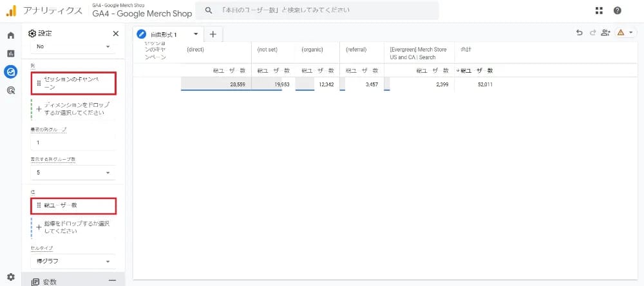Click 総ユーザー数 header under (referral)

[362, 70]
